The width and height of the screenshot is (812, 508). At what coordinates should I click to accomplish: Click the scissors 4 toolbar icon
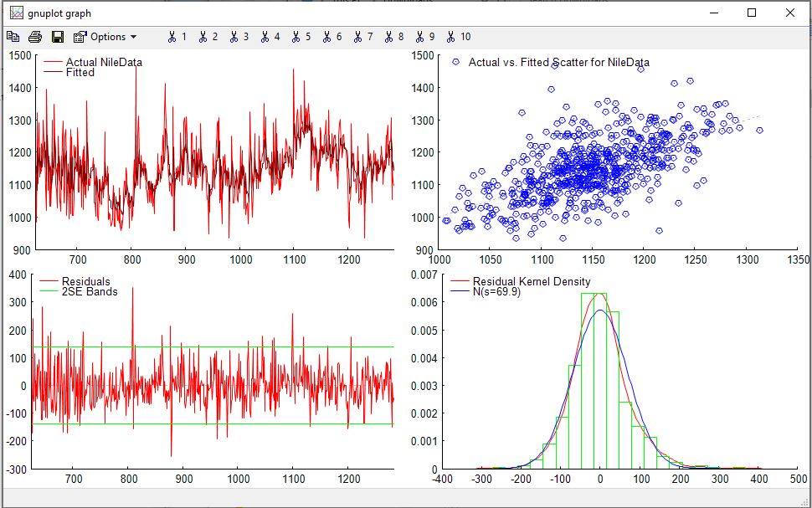[270, 37]
